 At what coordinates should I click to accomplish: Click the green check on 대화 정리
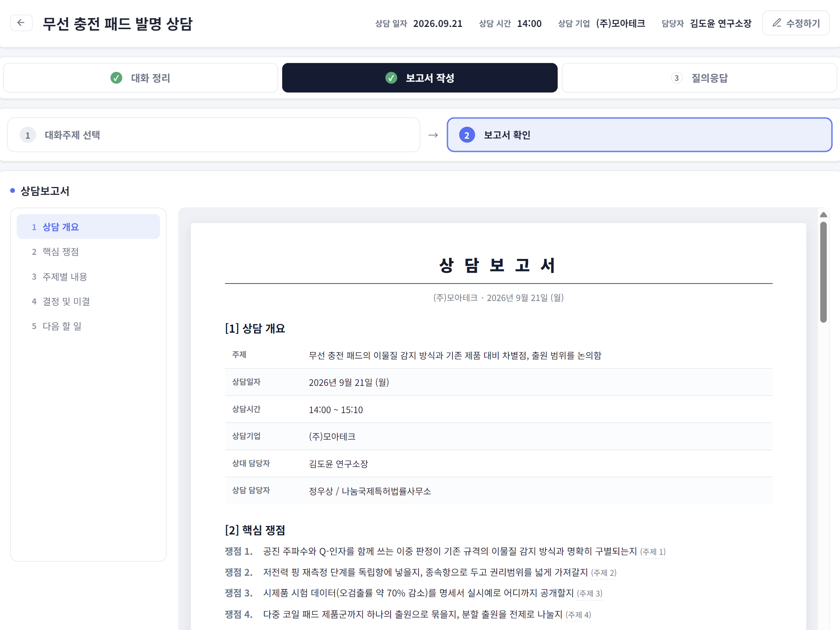click(116, 78)
